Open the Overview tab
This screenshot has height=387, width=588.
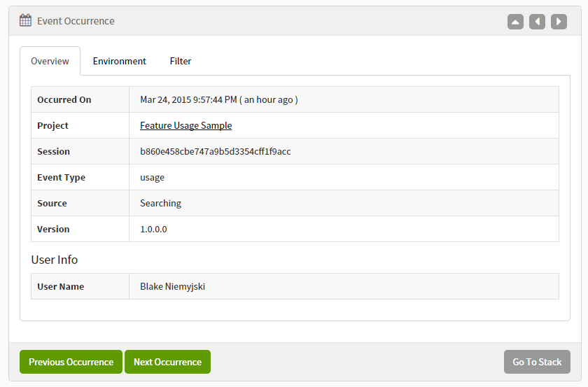[50, 61]
